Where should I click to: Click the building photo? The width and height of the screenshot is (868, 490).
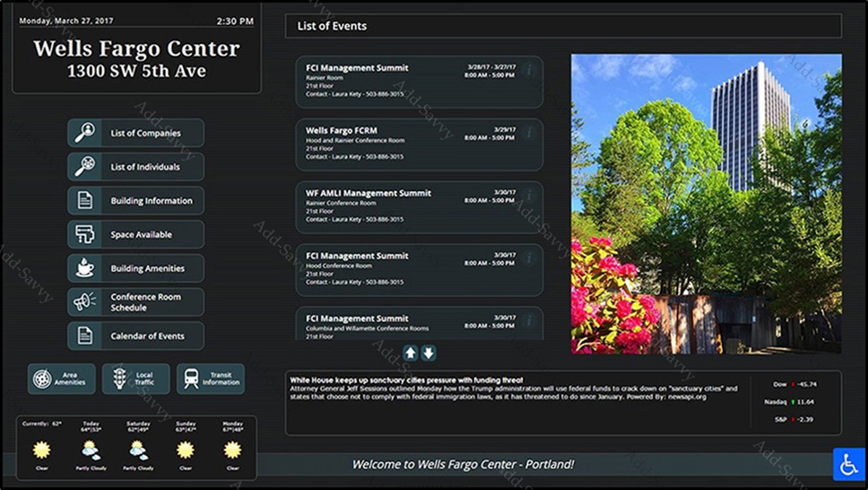click(707, 204)
